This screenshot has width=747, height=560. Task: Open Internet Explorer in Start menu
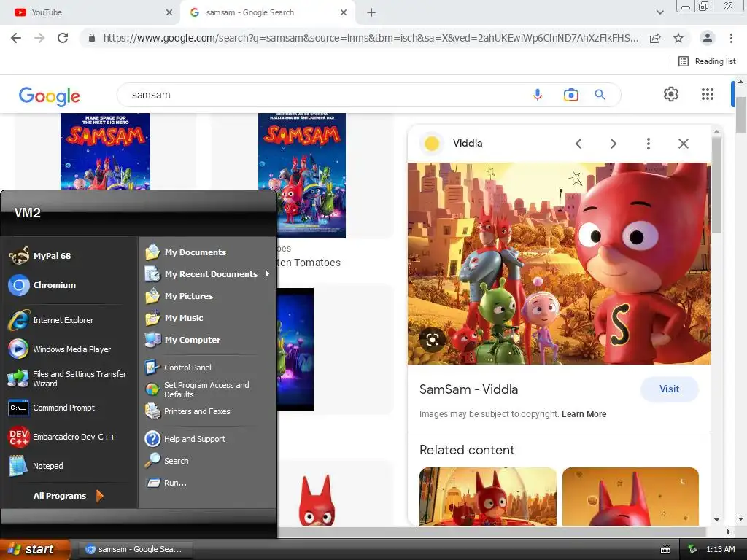(52, 320)
